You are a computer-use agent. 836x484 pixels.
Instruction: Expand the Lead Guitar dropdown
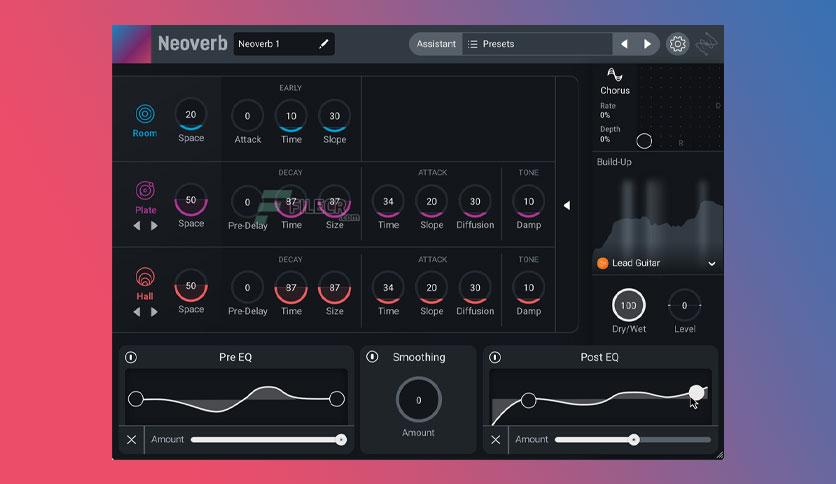click(x=711, y=263)
